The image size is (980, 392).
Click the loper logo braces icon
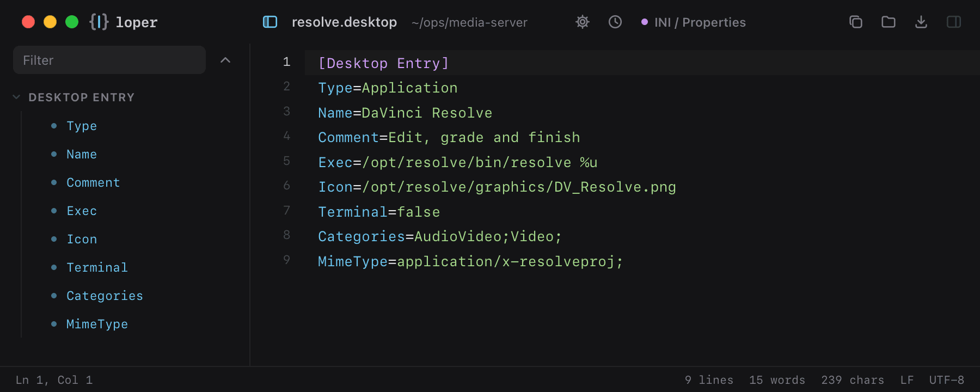(x=99, y=22)
